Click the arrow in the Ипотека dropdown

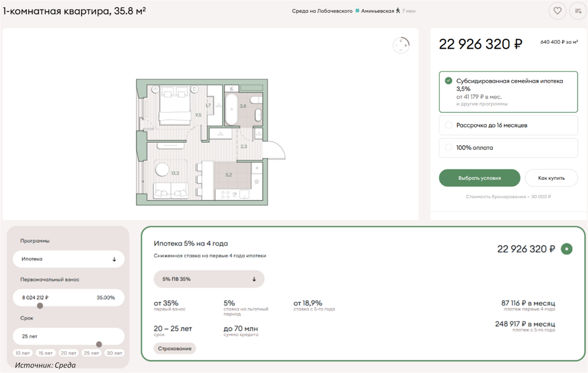(114, 259)
